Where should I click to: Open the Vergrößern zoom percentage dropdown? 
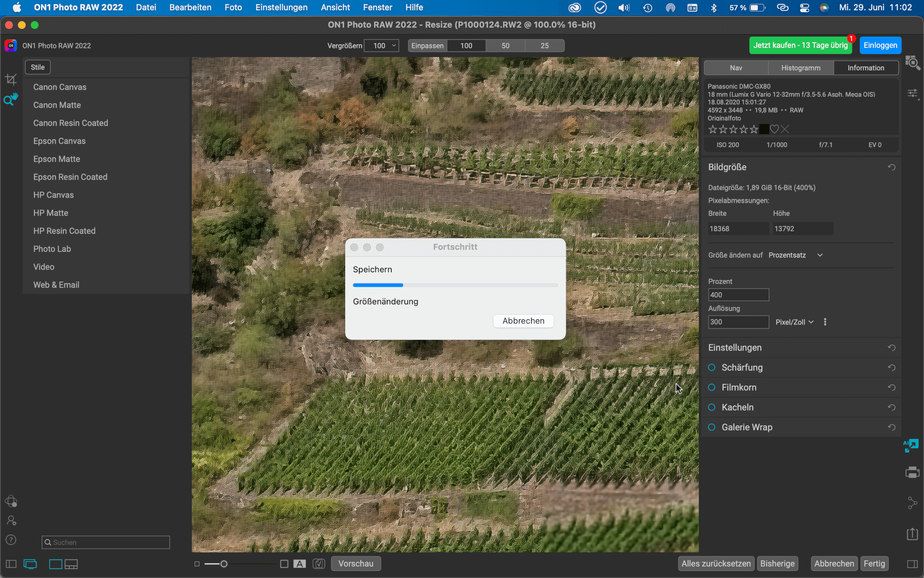[382, 46]
